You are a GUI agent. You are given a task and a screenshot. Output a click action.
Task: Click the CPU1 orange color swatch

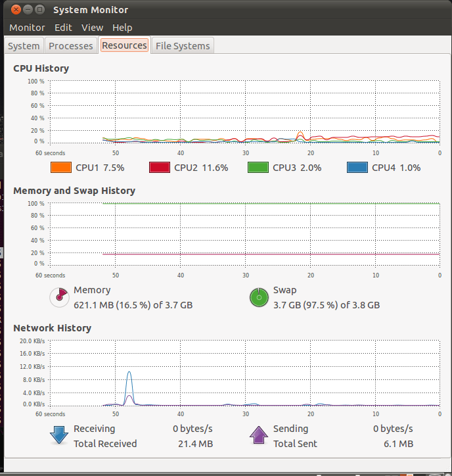coord(61,168)
